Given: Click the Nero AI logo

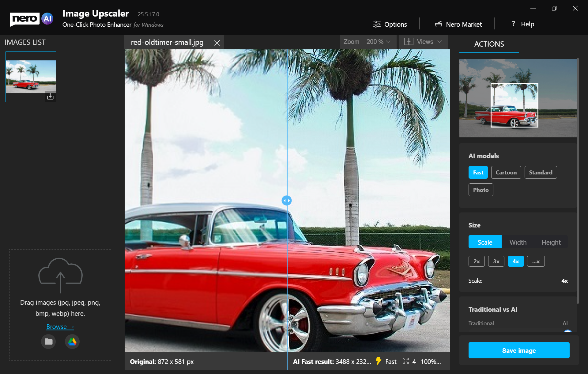Looking at the screenshot, I should (x=31, y=19).
